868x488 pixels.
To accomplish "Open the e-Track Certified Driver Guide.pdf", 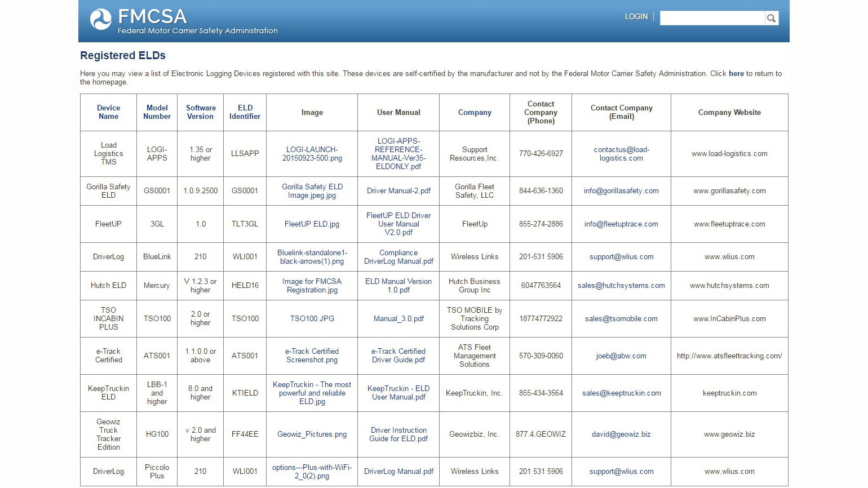I will [x=398, y=356].
